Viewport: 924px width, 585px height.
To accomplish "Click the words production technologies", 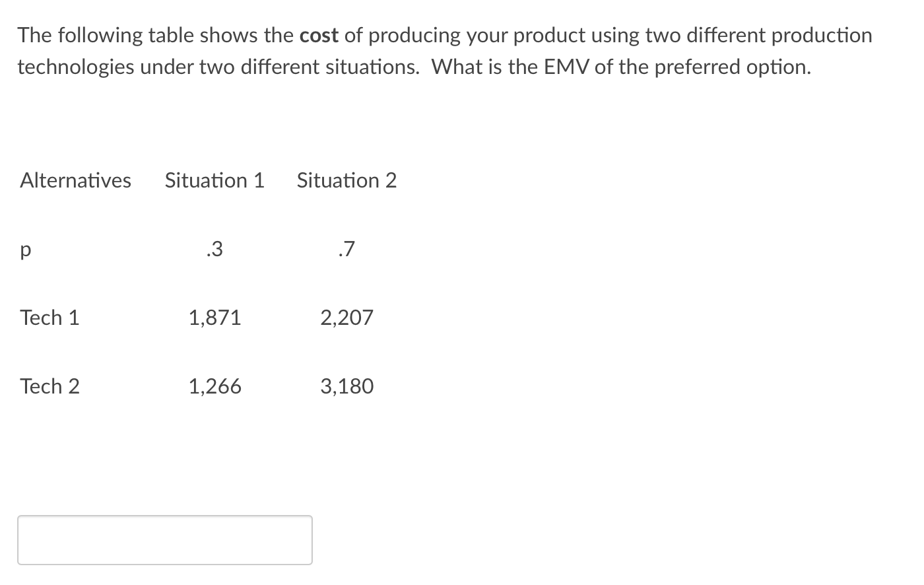I will pyautogui.click(x=445, y=51).
